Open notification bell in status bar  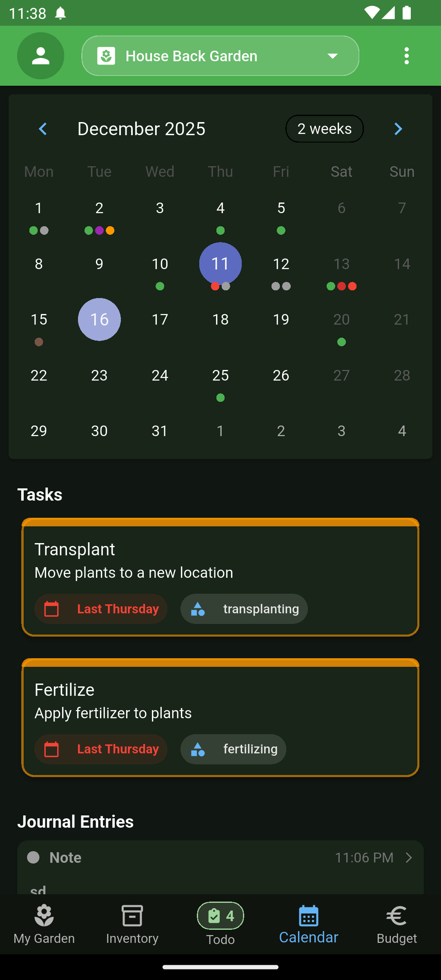60,13
